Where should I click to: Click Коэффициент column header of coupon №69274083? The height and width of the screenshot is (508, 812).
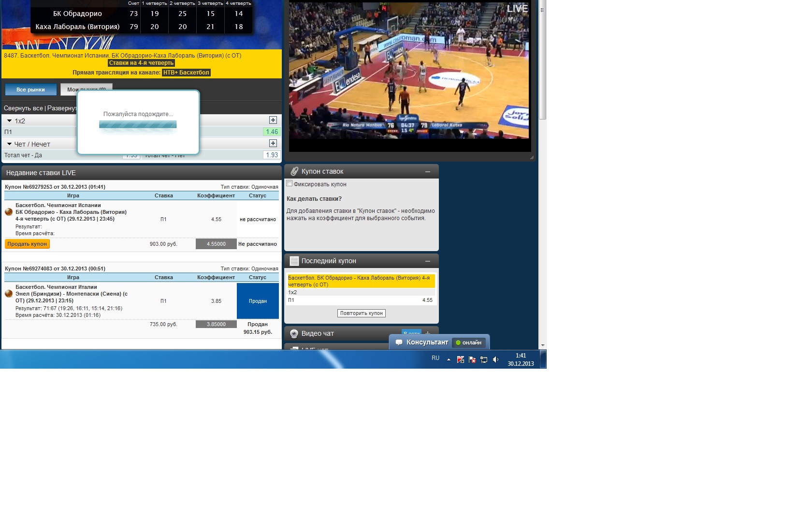point(216,277)
